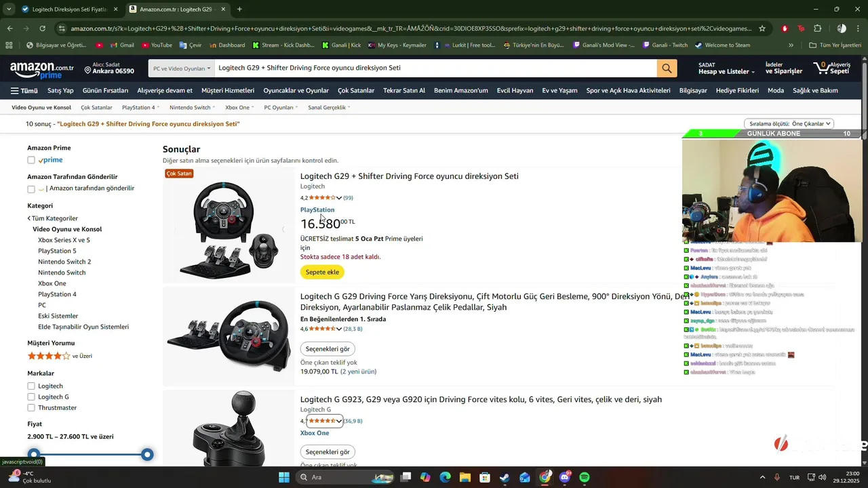Open the YouTube bookmark
Screen dimensions: 868x488
point(157,45)
